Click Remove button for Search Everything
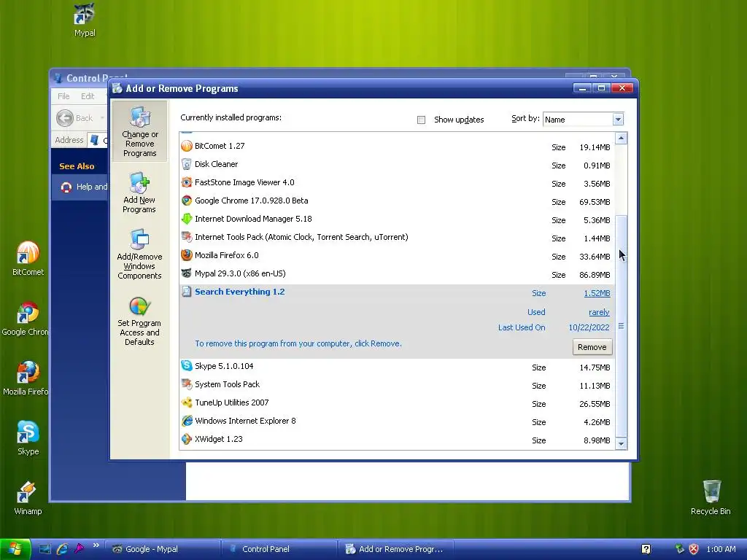This screenshot has width=747, height=560. 592,347
